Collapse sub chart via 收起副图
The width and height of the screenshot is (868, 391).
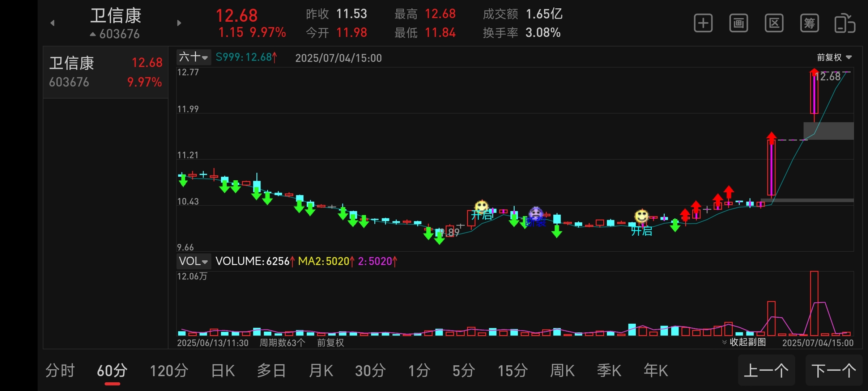coord(744,342)
